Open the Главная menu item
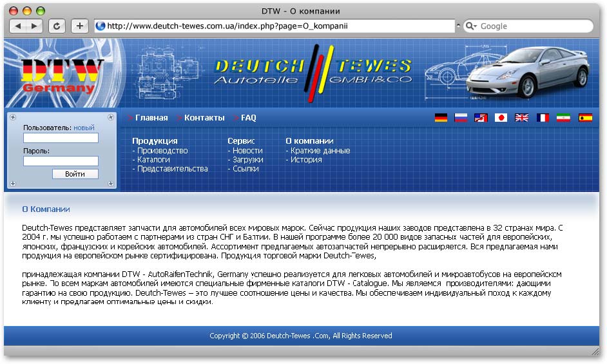This screenshot has height=364, width=607. [x=151, y=118]
